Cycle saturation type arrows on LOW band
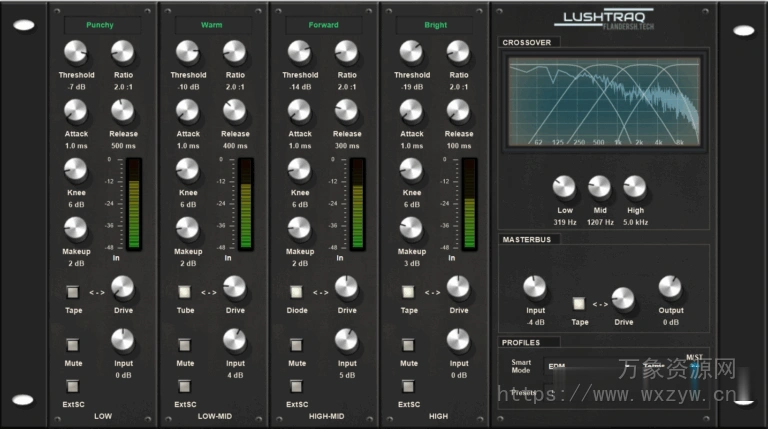This screenshot has width=768, height=429. [97, 292]
